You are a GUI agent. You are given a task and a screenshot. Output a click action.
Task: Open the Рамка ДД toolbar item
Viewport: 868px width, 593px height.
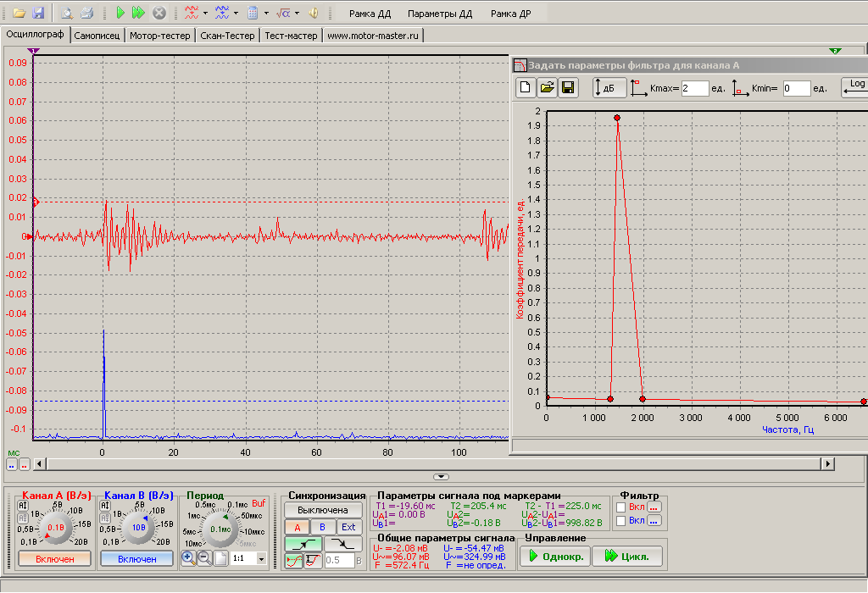(x=370, y=14)
